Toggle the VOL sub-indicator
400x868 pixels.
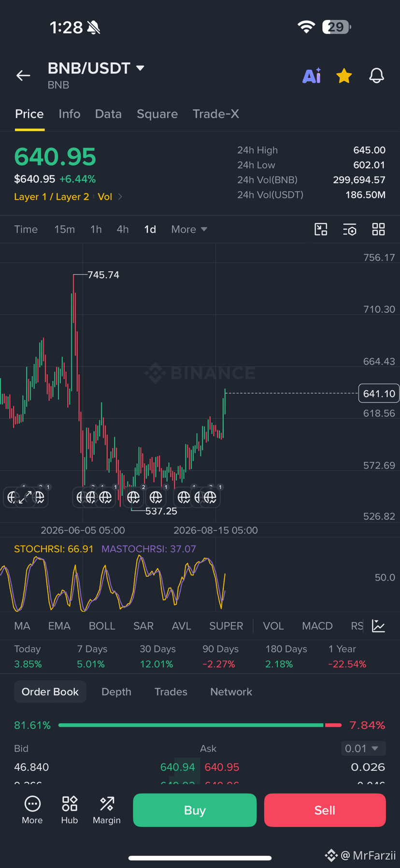273,626
